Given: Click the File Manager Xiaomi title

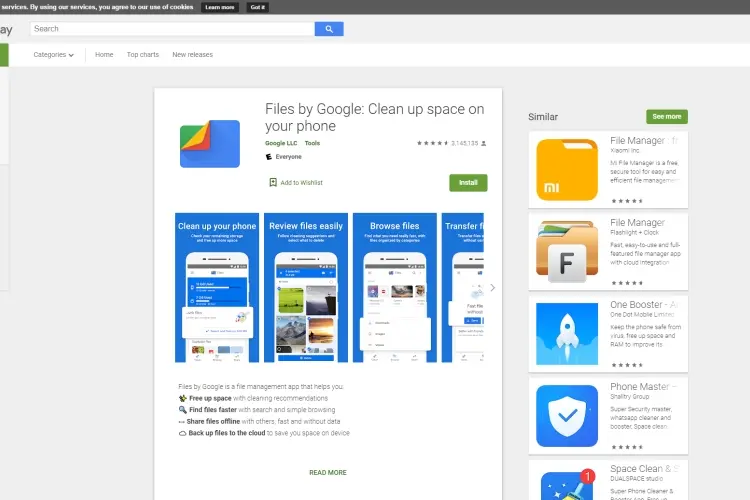Looking at the screenshot, I should pos(644,140).
